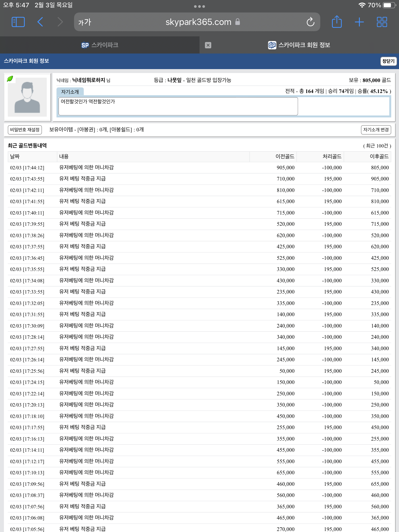Switch to the 스카이파크 tab
Viewport: 399px width, 532px height.
tap(100, 45)
